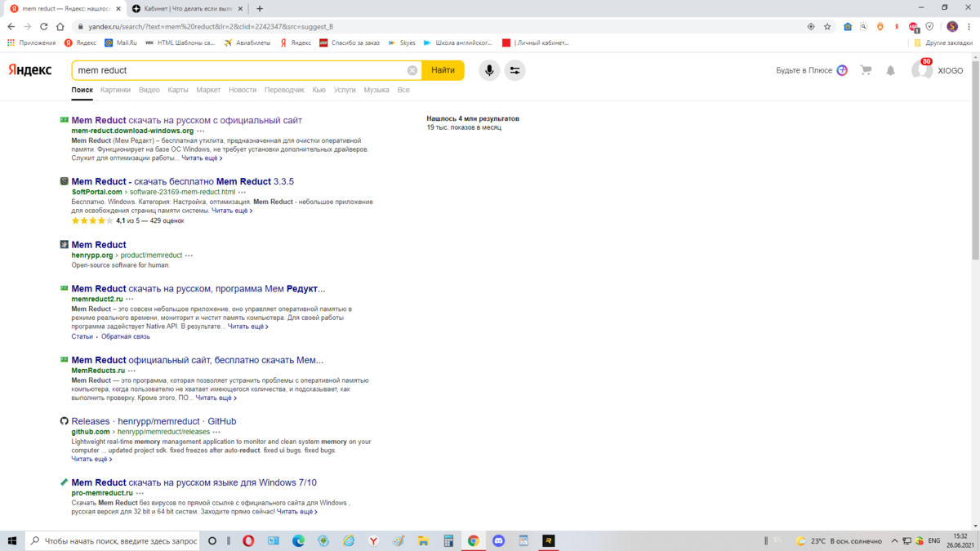The width and height of the screenshot is (980, 551).
Task: Switch to the Видео tab
Action: coord(149,90)
